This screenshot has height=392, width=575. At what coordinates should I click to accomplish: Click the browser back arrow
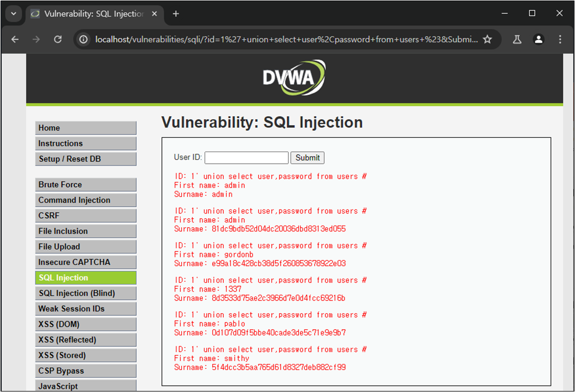coord(15,39)
